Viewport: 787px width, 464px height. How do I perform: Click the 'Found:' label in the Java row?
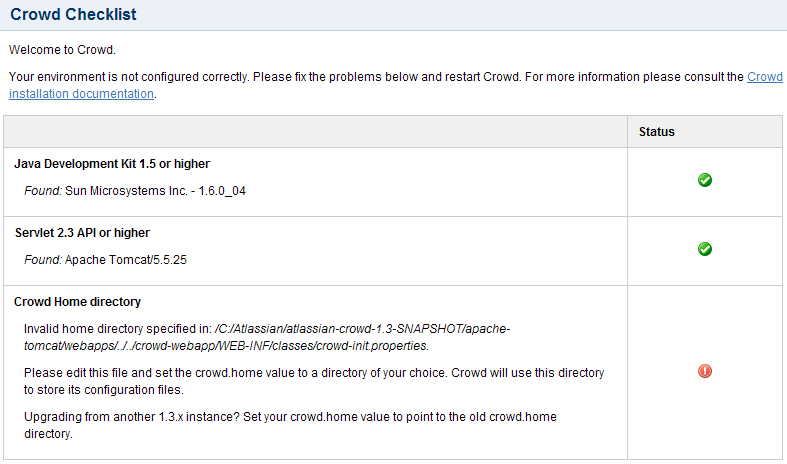(x=42, y=190)
